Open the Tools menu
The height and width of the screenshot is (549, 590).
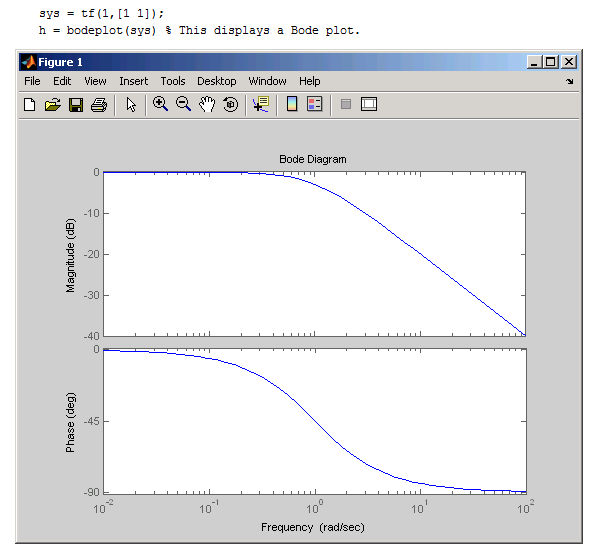coord(173,81)
